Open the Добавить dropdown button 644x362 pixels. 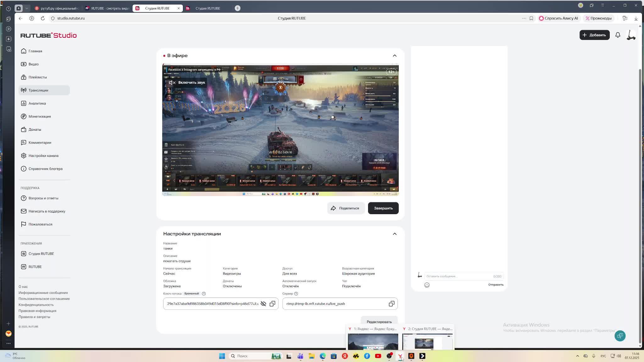coord(594,35)
